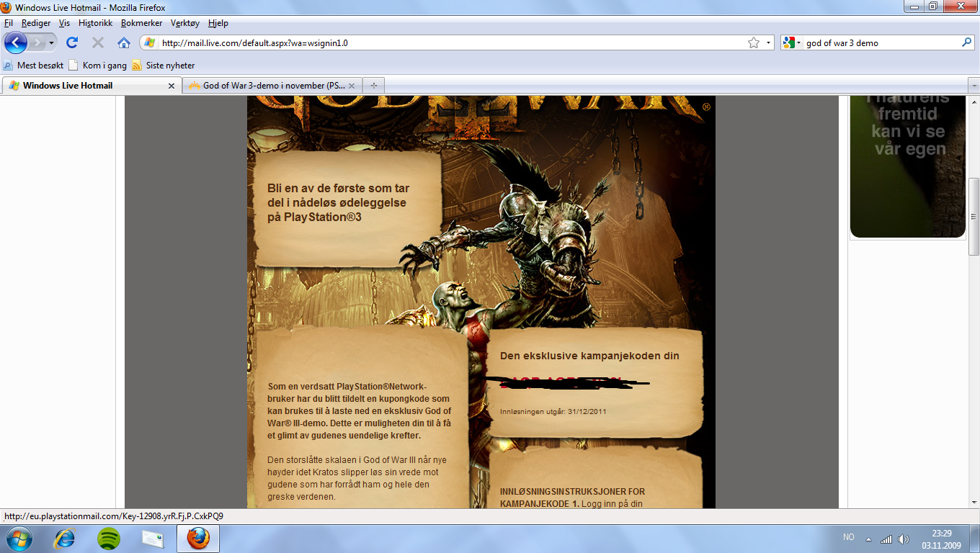
Task: Show hidden system tray icons
Action: click(x=868, y=539)
